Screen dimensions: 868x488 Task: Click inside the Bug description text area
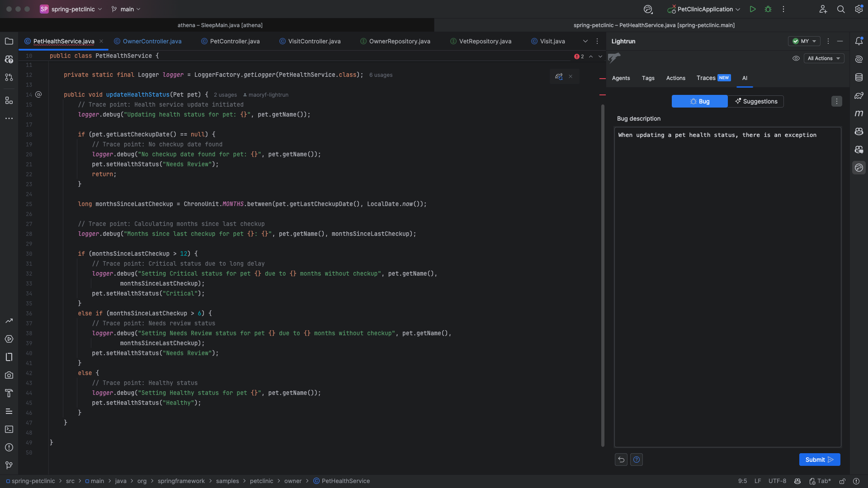(x=727, y=271)
